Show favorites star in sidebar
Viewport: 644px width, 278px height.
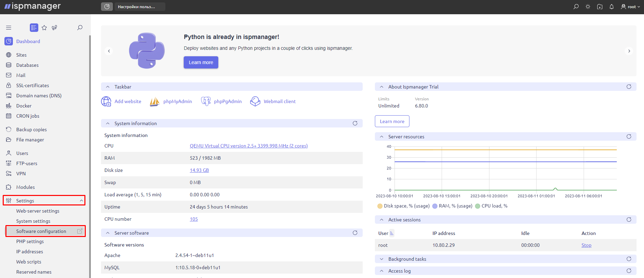44,27
